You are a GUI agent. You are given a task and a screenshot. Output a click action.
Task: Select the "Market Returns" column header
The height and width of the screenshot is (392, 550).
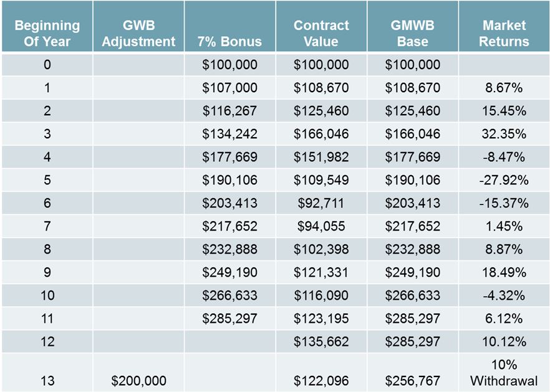tap(504, 34)
